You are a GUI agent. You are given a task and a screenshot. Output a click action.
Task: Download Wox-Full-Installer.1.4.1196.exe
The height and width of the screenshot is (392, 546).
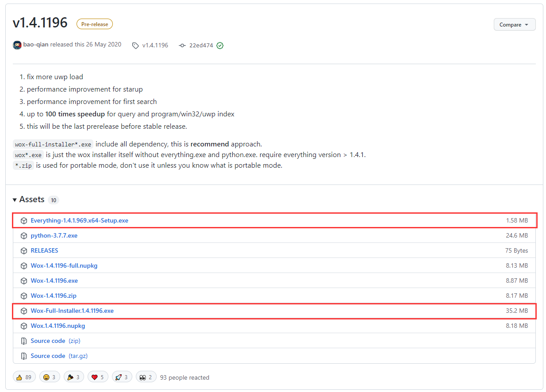click(72, 311)
